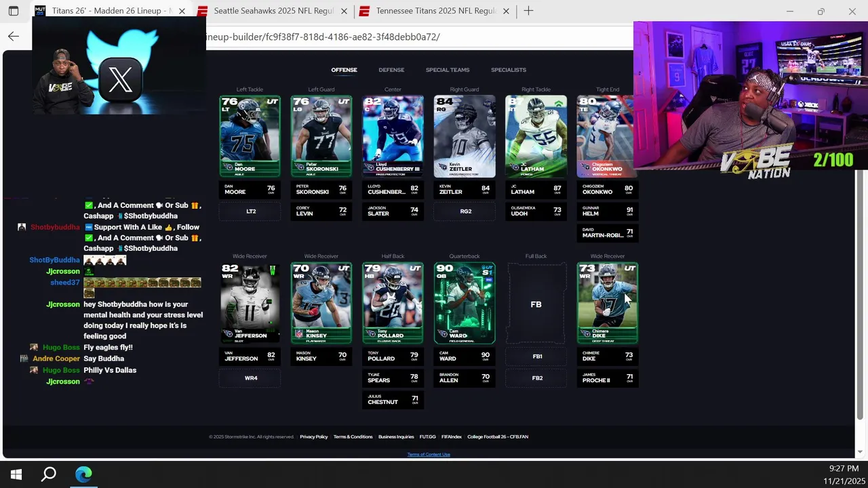868x488 pixels.
Task: Open Windows taskbar search
Action: point(49,474)
